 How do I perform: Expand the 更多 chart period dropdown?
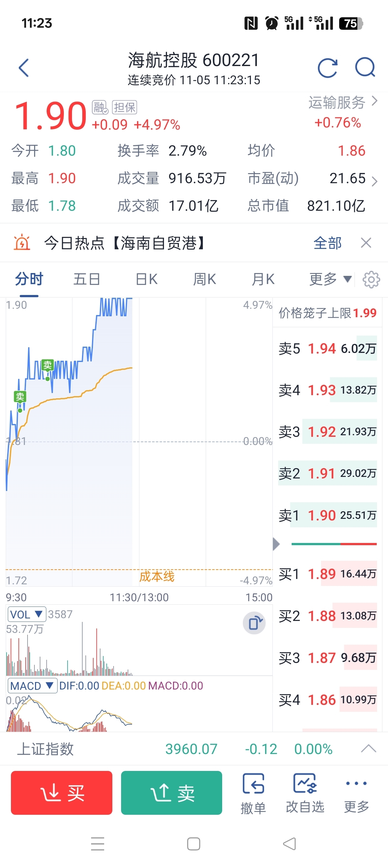tap(330, 279)
